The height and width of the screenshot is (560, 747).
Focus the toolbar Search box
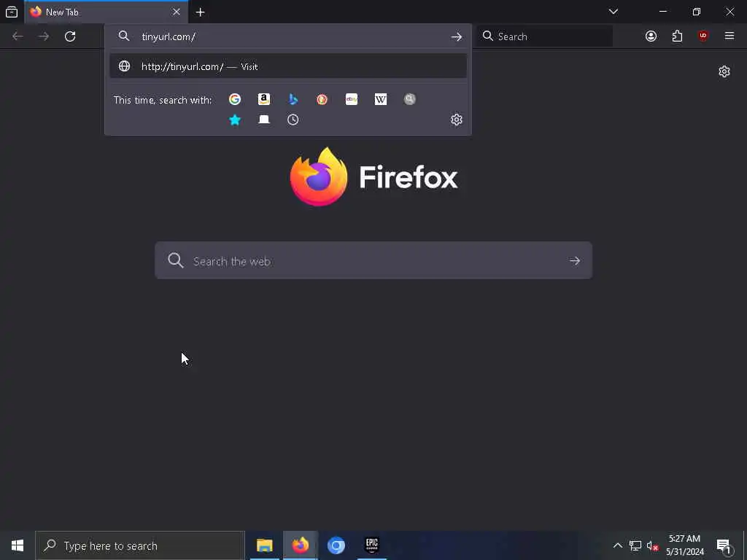[545, 36]
